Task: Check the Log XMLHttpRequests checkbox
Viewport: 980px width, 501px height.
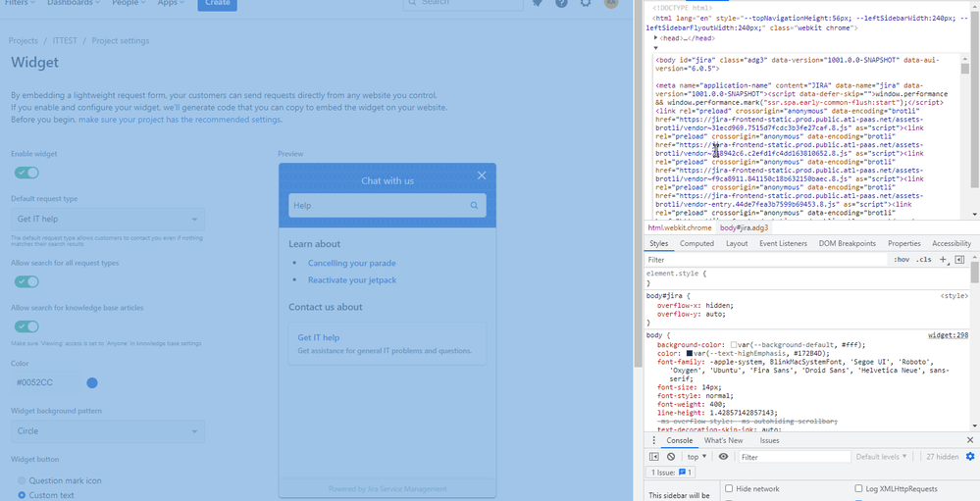Action: tap(858, 488)
